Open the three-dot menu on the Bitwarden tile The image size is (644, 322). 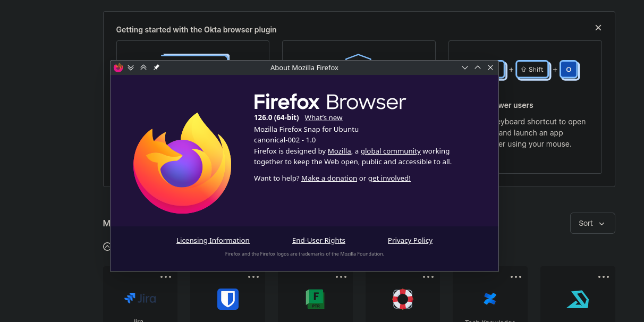253,277
